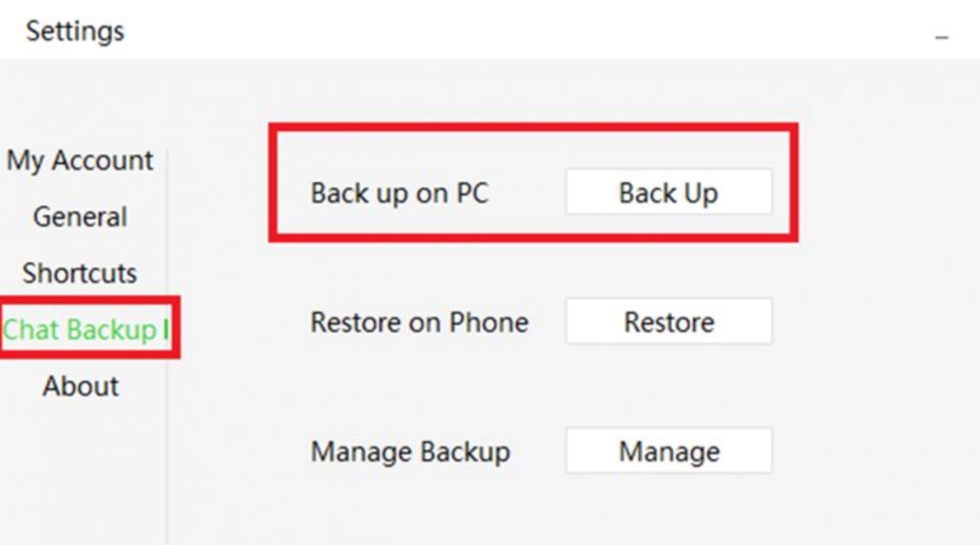Click the Back Up button
The width and height of the screenshot is (980, 545).
click(x=669, y=193)
